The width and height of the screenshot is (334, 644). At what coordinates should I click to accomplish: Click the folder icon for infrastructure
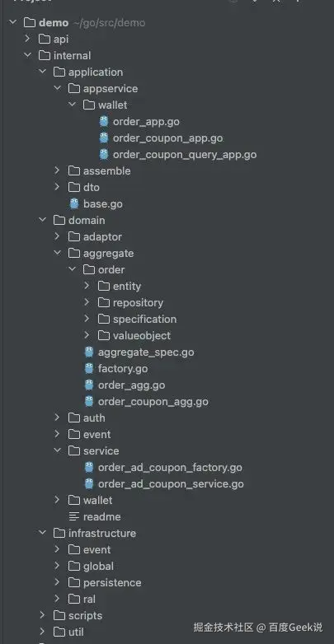(x=59, y=533)
